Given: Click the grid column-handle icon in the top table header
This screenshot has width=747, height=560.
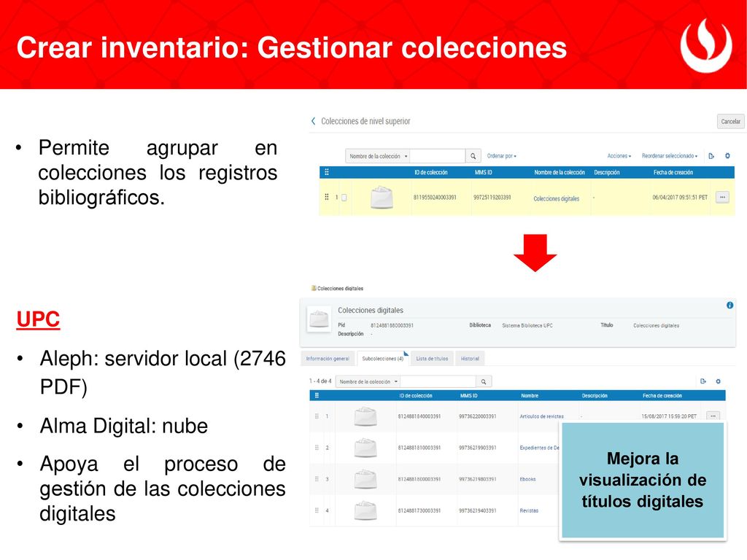Looking at the screenshot, I should pos(326,172).
